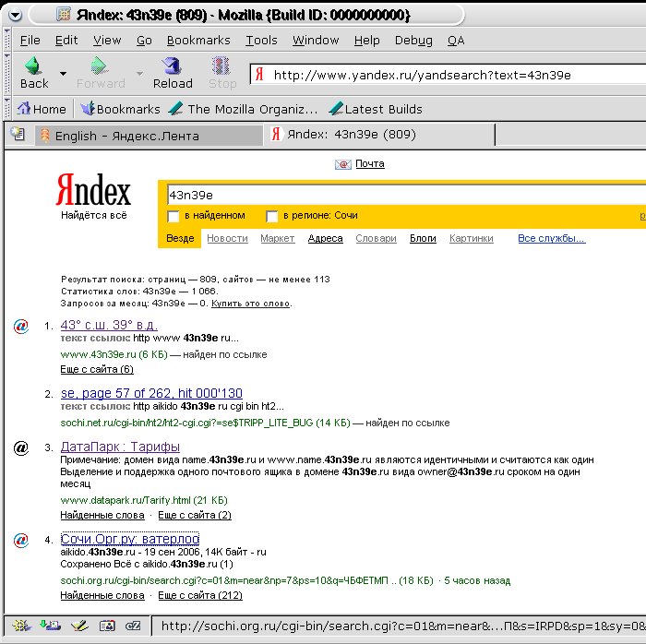Open the 'Сочи.Орг.ру: ватерлоо' result
The width and height of the screenshot is (646, 644).
tap(130, 539)
